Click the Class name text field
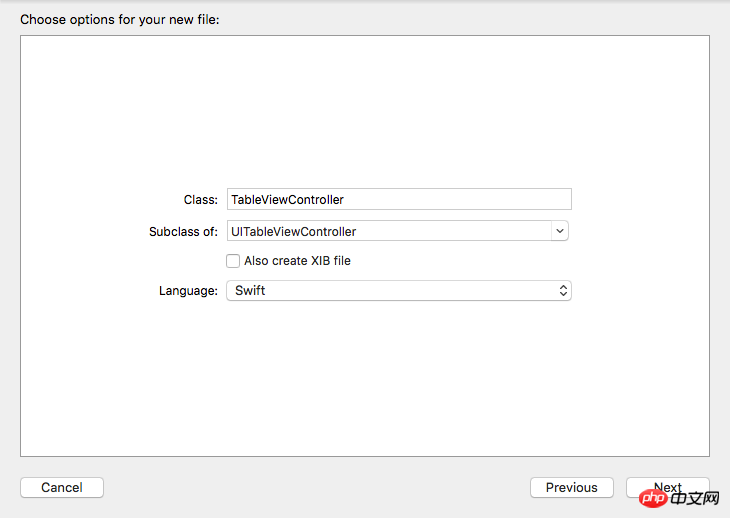This screenshot has height=518, width=730. pos(399,199)
